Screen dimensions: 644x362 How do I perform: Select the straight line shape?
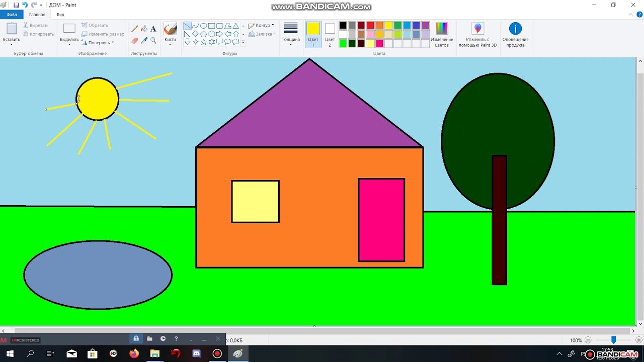pos(187,26)
